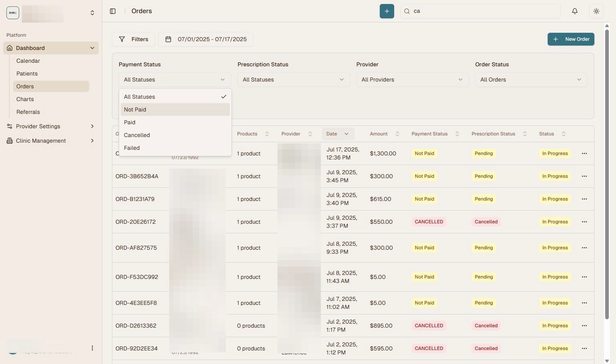Screen dimensions: 616x364
Task: Select the Not Paid option
Action: (175, 109)
